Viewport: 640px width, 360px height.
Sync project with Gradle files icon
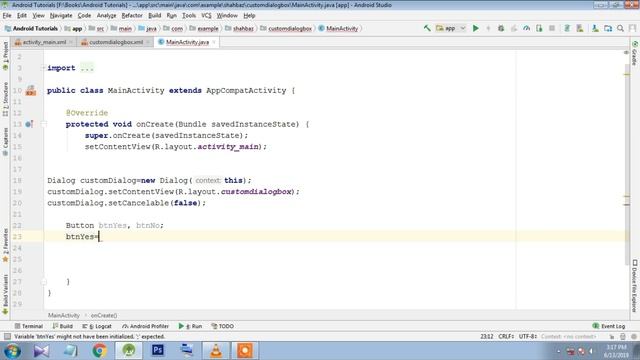pyautogui.click(x=567, y=28)
